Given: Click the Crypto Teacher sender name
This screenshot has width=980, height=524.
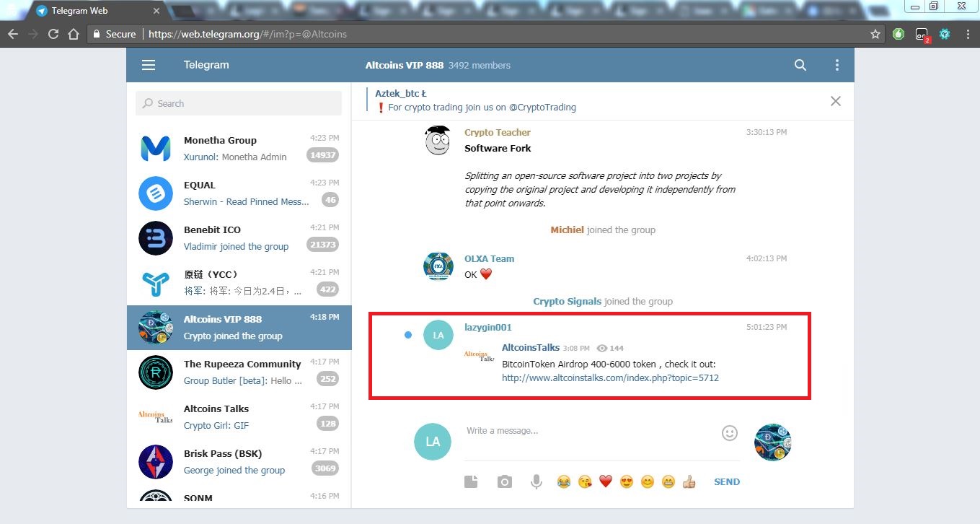Looking at the screenshot, I should point(498,132).
